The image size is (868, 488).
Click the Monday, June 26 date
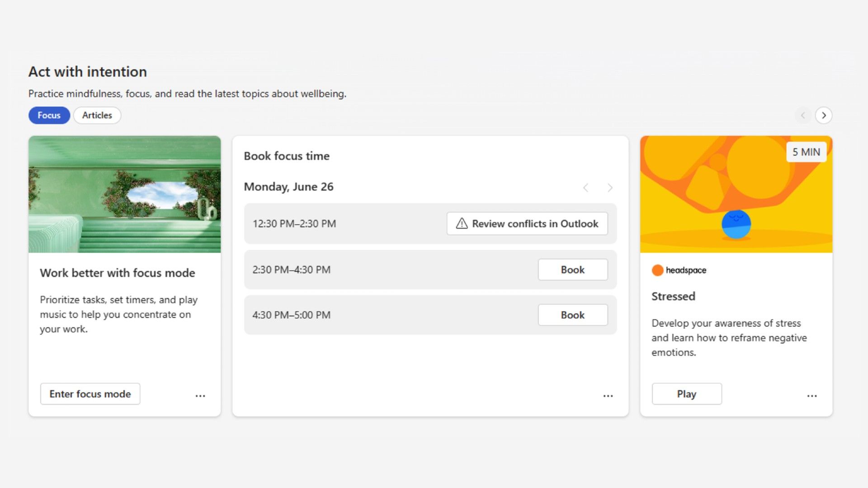tap(288, 187)
